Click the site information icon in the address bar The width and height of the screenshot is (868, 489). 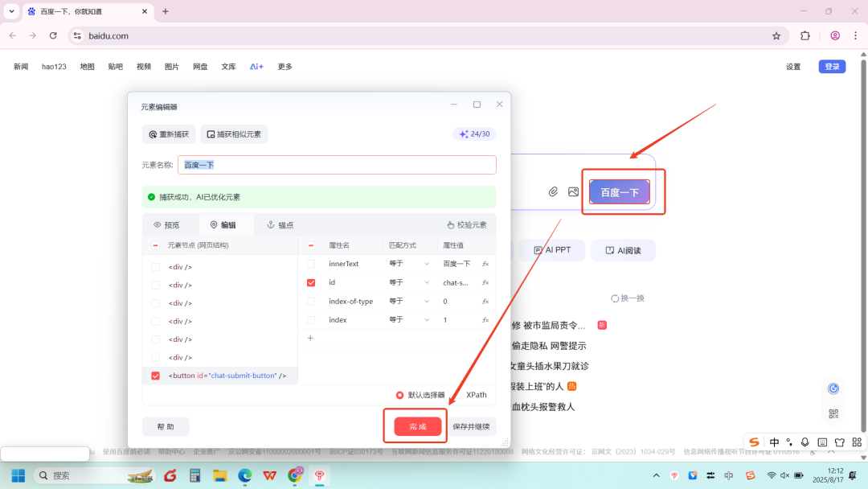[x=77, y=36]
